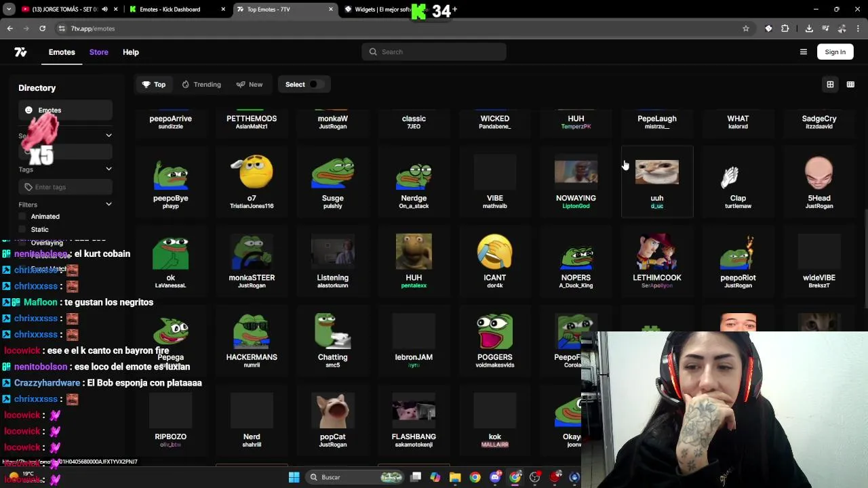The image size is (868, 488).
Task: Close the Emotes - Kick Dashboard tab
Action: [x=223, y=9]
